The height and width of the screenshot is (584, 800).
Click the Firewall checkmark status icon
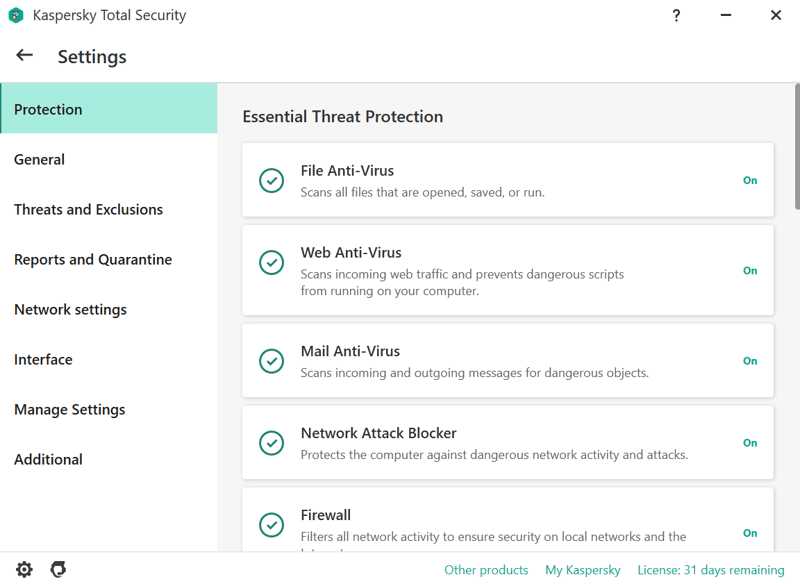pos(271,525)
